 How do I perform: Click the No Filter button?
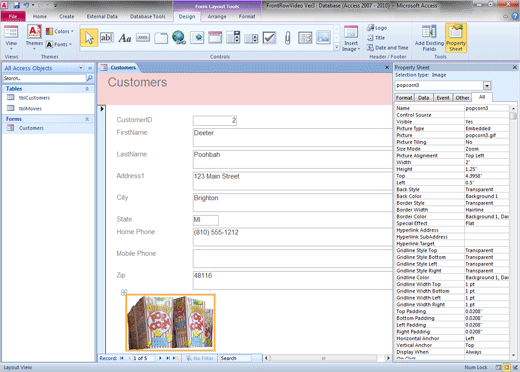coord(199,358)
